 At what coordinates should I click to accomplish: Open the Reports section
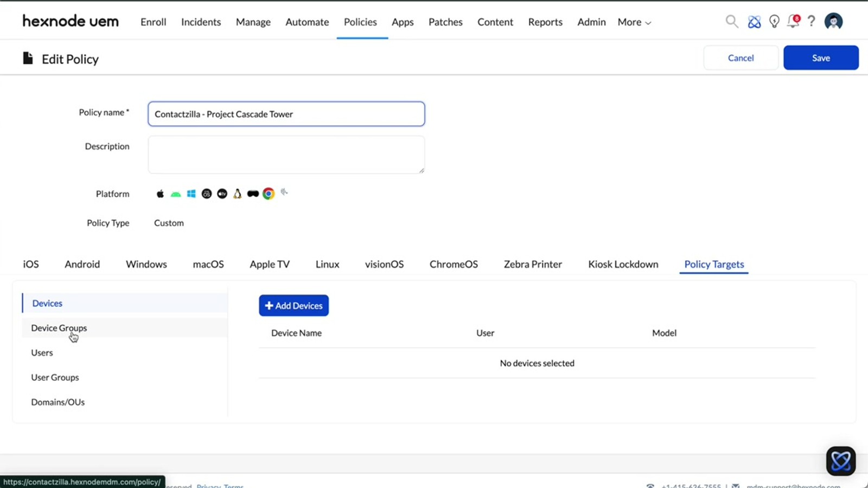click(545, 22)
